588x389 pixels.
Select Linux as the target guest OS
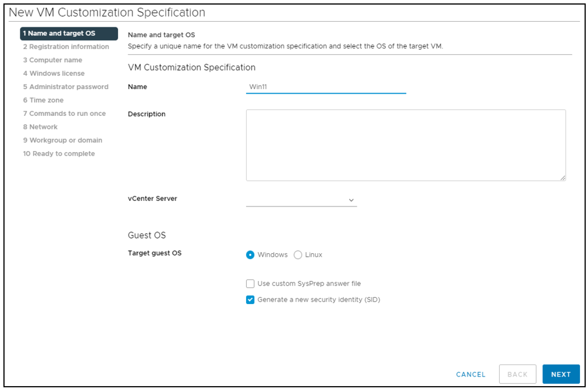coord(298,255)
